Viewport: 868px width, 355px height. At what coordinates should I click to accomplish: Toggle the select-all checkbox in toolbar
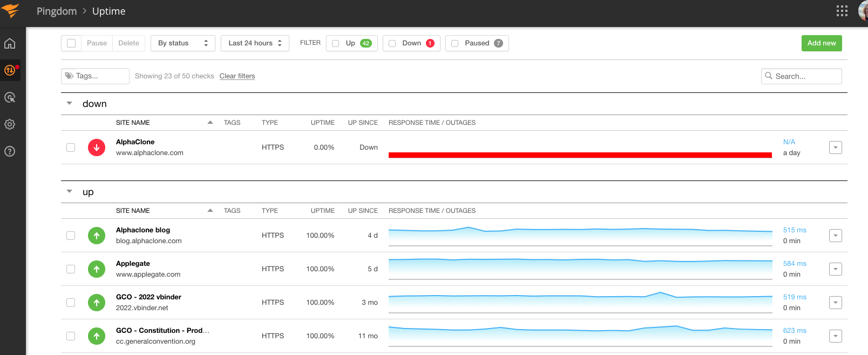click(71, 43)
